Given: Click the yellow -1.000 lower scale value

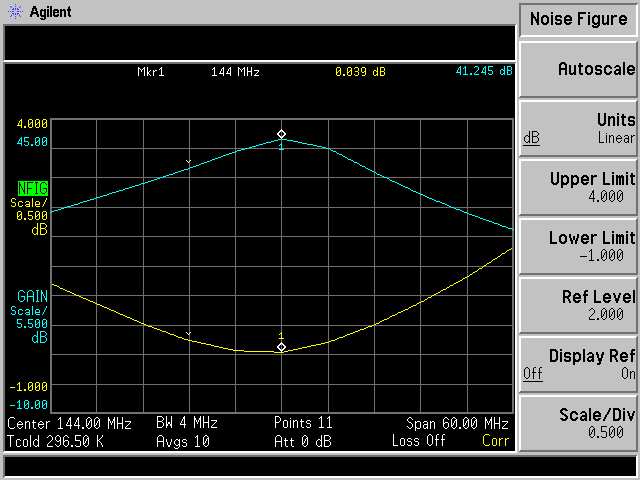Looking at the screenshot, I should pyautogui.click(x=29, y=387).
